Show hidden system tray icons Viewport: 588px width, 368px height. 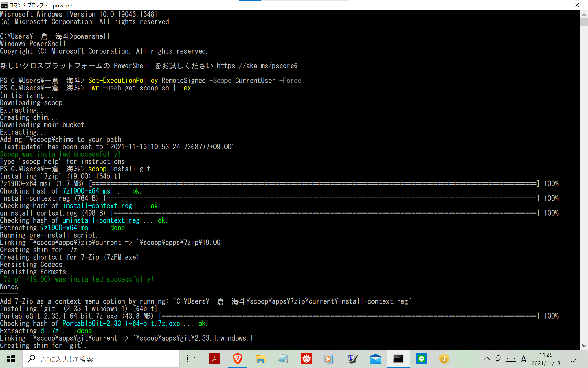487,359
